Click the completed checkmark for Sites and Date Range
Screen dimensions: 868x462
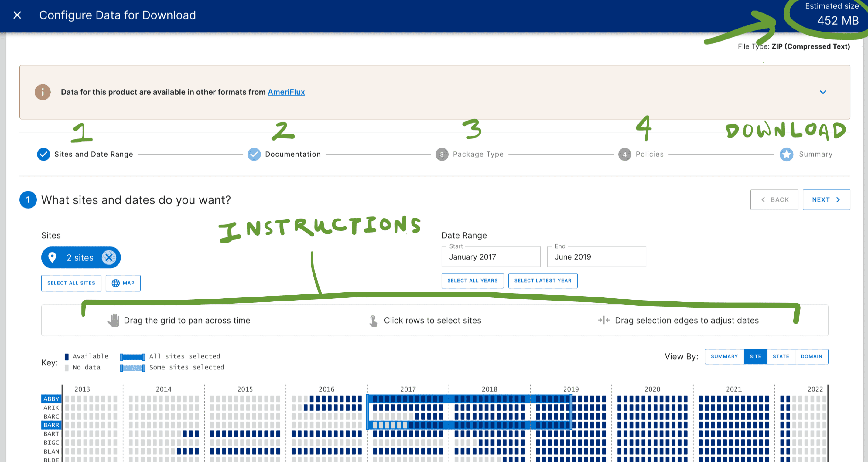pos(43,154)
